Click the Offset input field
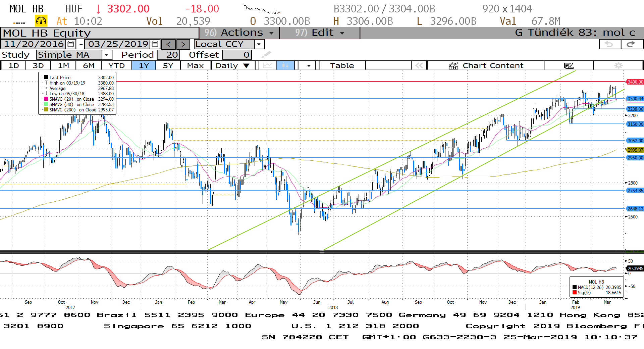644x349 pixels. pyautogui.click(x=237, y=55)
